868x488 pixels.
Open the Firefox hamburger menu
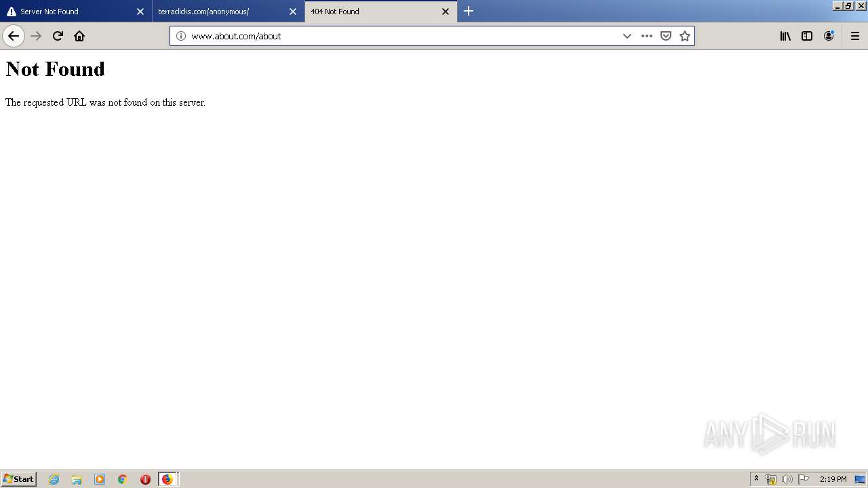point(855,36)
